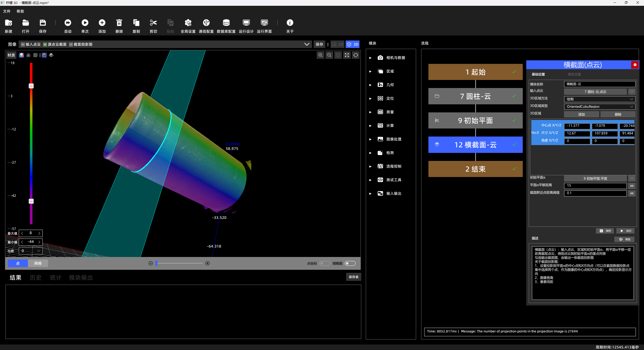Select the rainbow color material icon
The image size is (644, 350).
(22, 55)
